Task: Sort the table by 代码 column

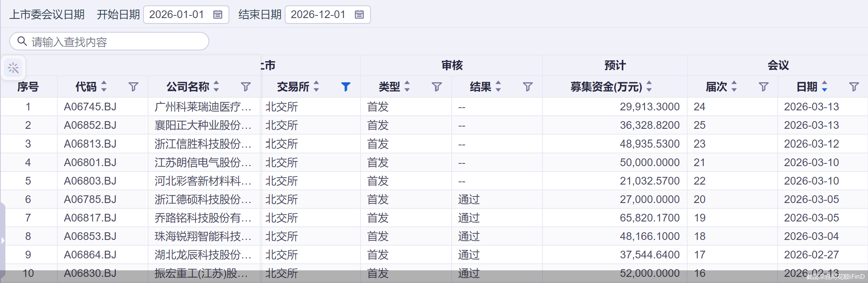Action: 104,87
